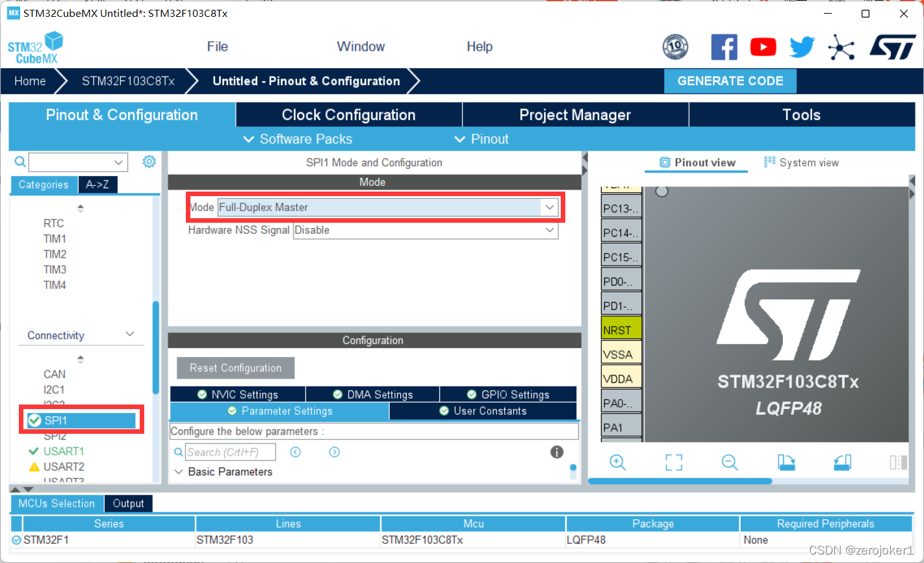The width and height of the screenshot is (924, 563).
Task: Go to the Home breadcrumb
Action: [30, 81]
